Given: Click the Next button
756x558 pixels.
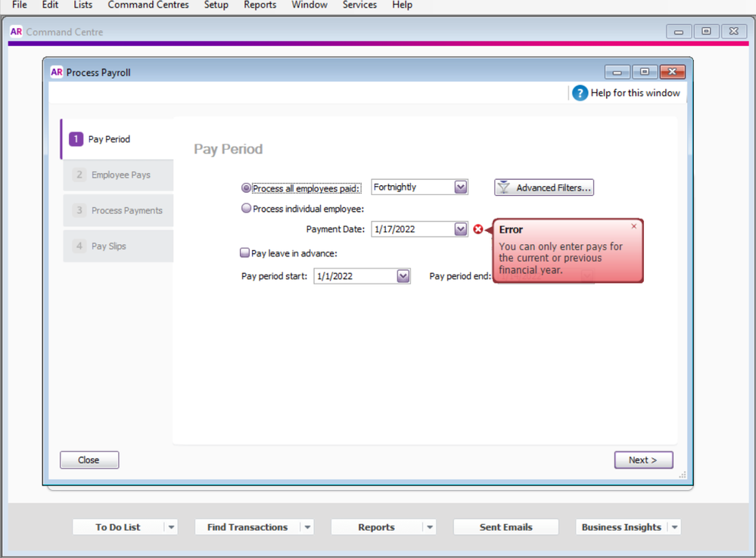Looking at the screenshot, I should coord(643,460).
